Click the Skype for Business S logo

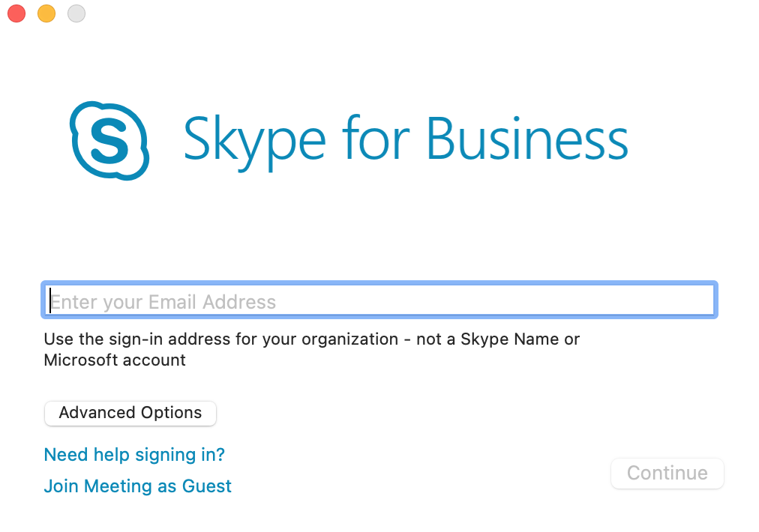109,141
